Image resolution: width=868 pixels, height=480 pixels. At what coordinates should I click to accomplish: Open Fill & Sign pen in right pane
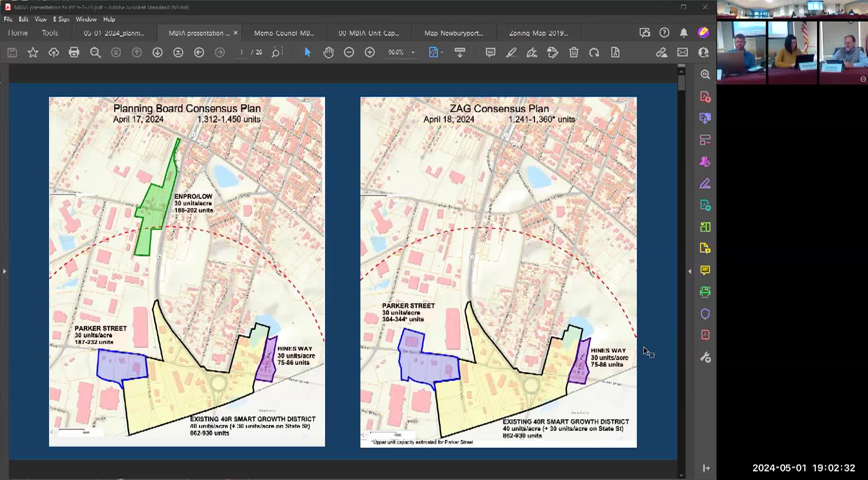705,183
